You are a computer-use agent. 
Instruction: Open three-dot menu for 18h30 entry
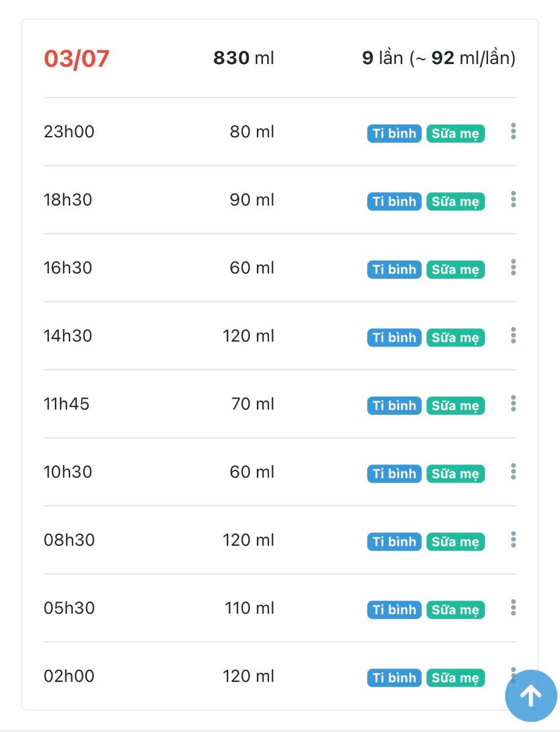(514, 199)
